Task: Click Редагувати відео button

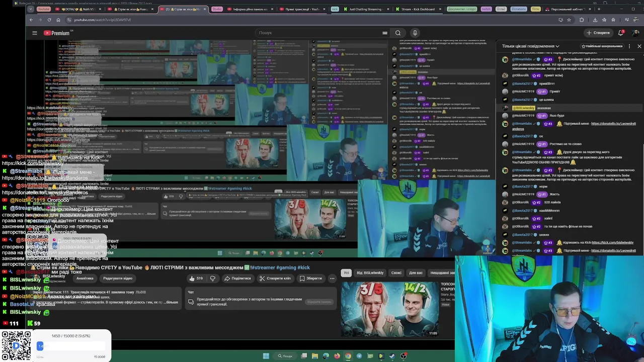Action: (x=118, y=279)
